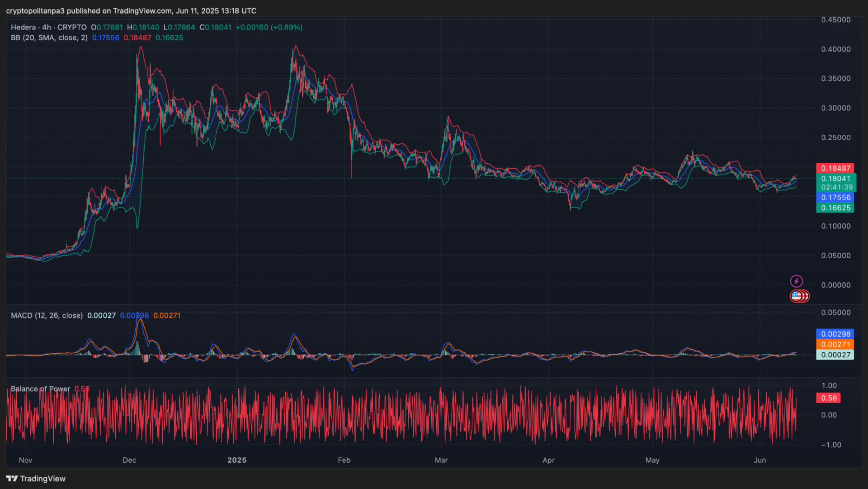868x489 pixels.
Task: Click the green BB lower value 0.16625 in legend
Action: coord(170,38)
